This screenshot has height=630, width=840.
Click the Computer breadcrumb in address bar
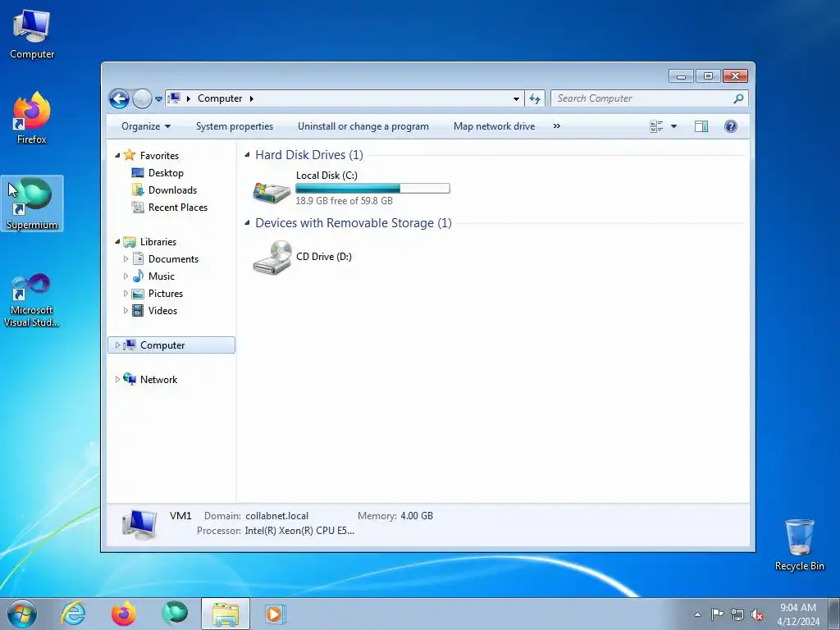click(x=220, y=98)
